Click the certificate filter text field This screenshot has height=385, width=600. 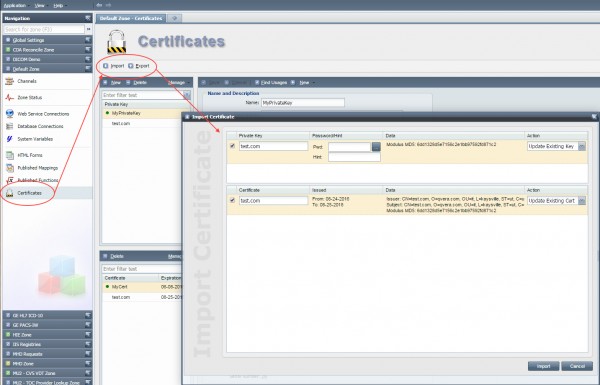(141, 269)
